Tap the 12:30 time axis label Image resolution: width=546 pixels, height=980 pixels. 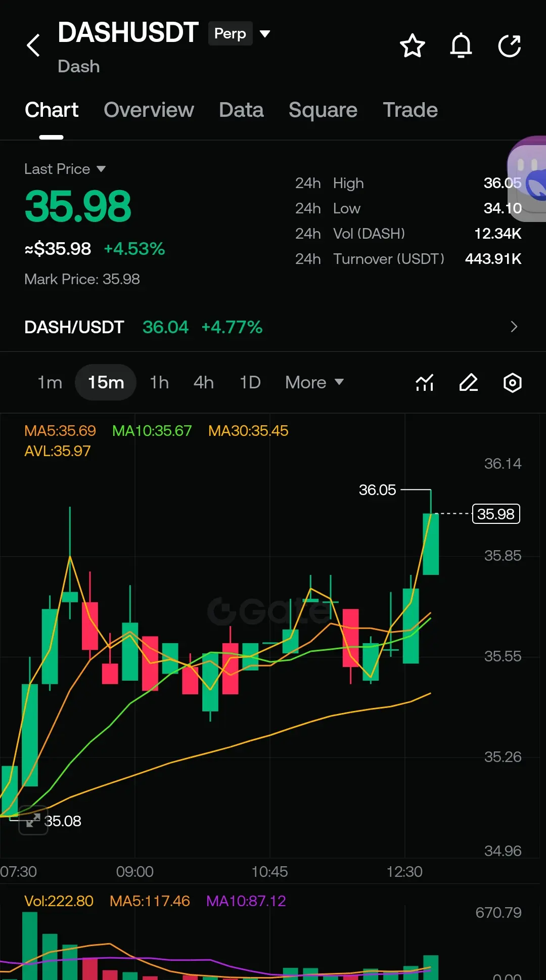404,871
